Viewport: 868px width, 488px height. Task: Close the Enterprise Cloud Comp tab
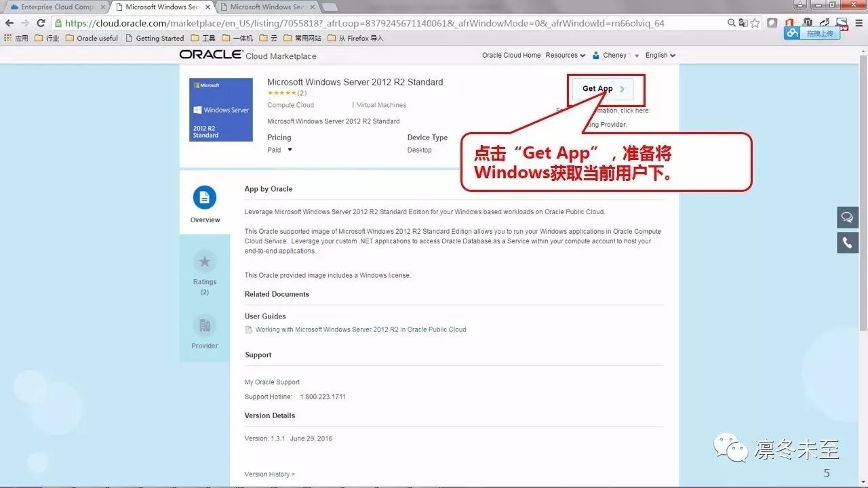[103, 7]
